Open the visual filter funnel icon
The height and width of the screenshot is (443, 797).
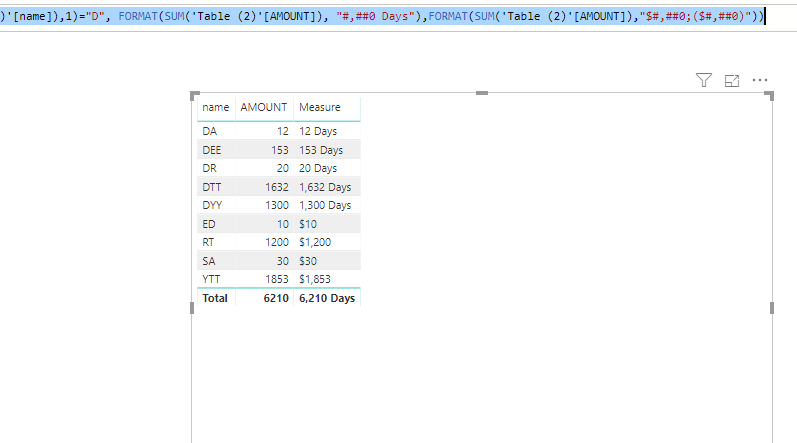(703, 80)
